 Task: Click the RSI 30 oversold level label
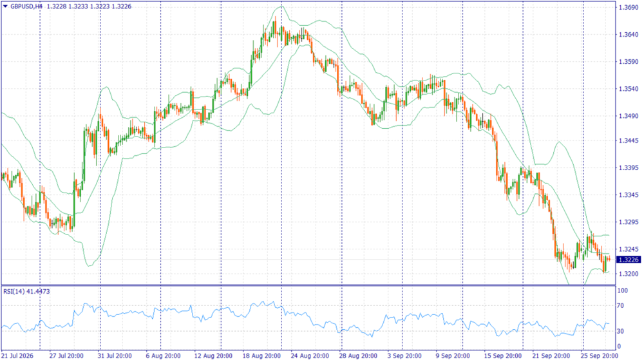(620, 331)
